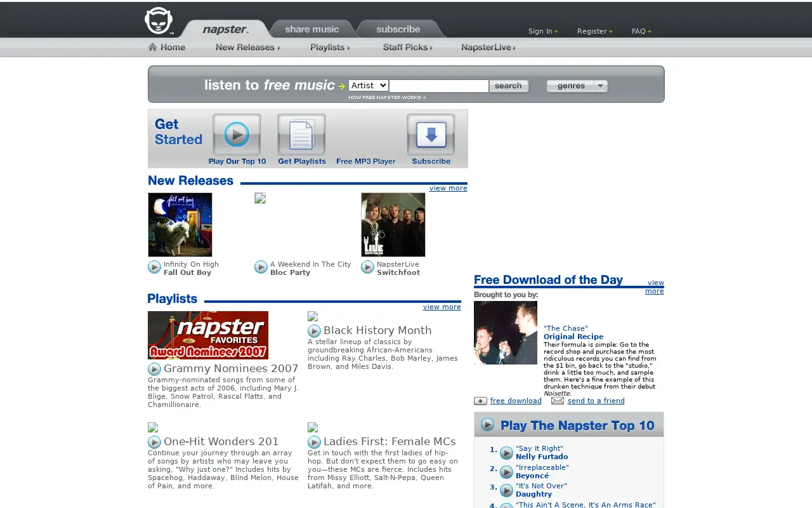
Task: Open How Free Napster Works link
Action: (x=387, y=97)
